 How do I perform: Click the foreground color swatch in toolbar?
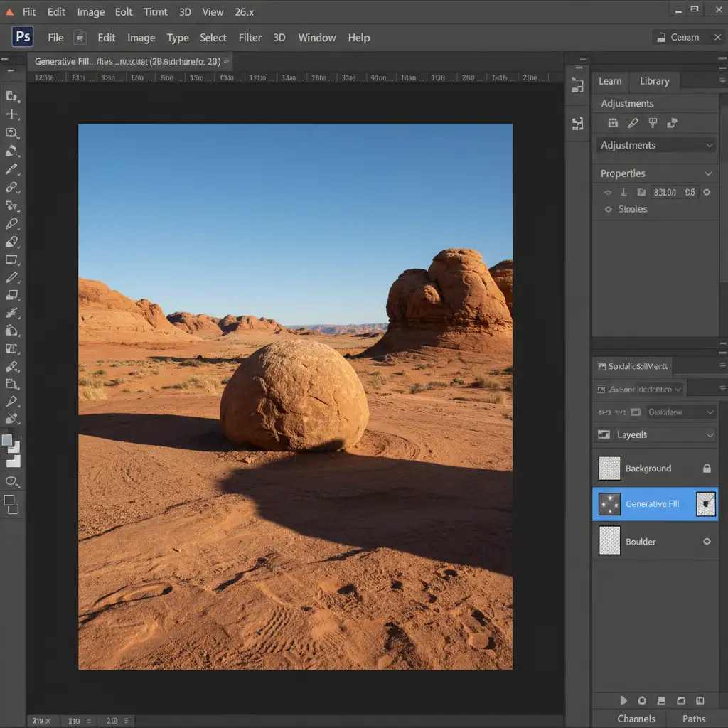[7, 440]
